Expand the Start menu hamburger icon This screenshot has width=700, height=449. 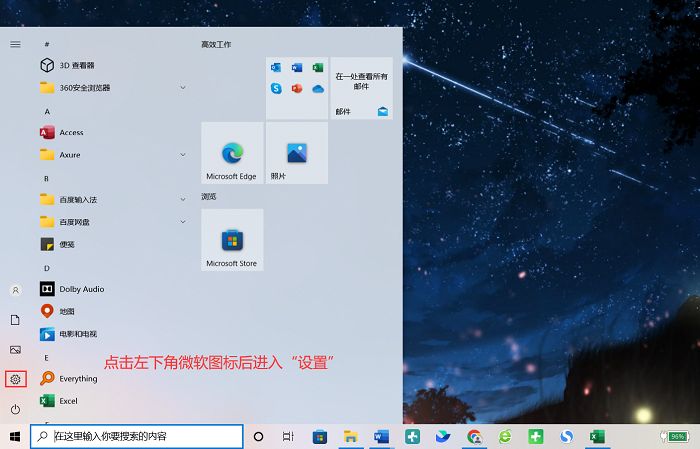15,44
